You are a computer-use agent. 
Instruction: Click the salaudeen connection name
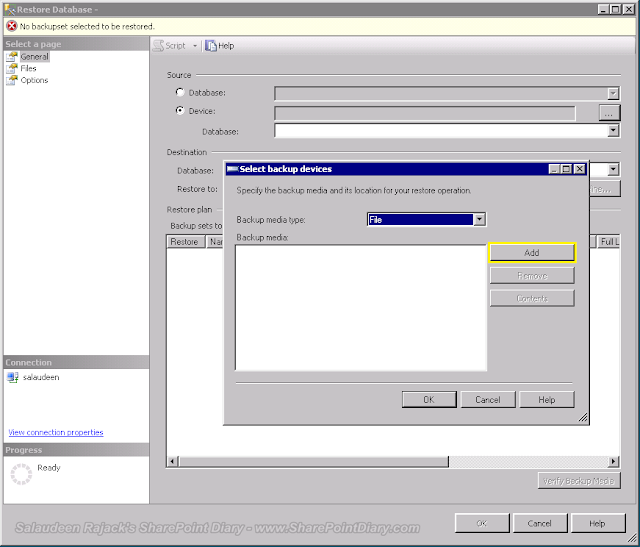[41, 377]
